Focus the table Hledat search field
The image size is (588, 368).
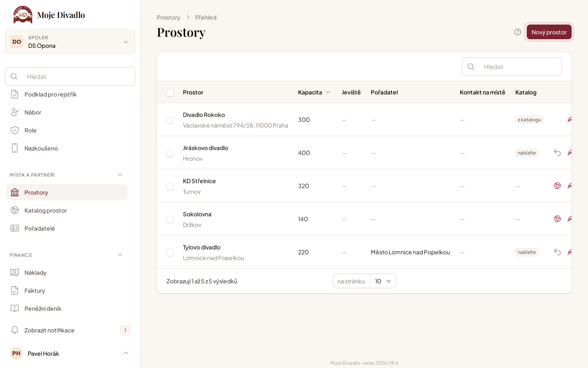[512, 67]
